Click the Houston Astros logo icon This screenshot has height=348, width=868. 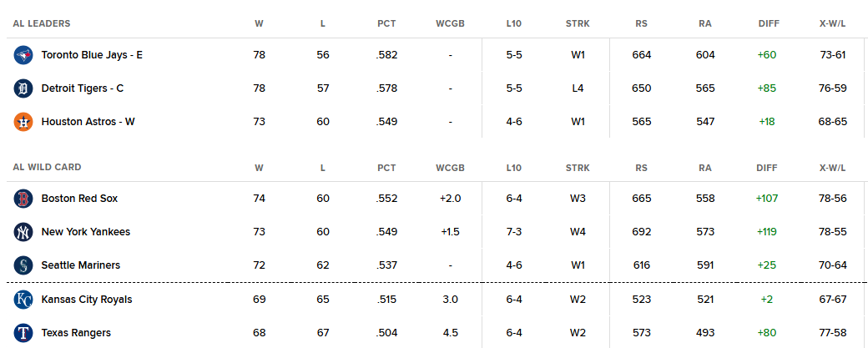coord(23,121)
